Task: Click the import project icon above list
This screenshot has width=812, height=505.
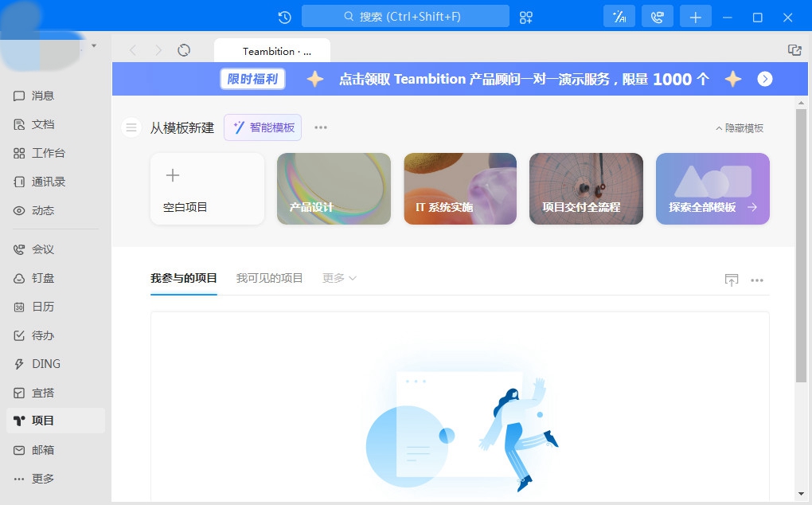Action: point(732,280)
